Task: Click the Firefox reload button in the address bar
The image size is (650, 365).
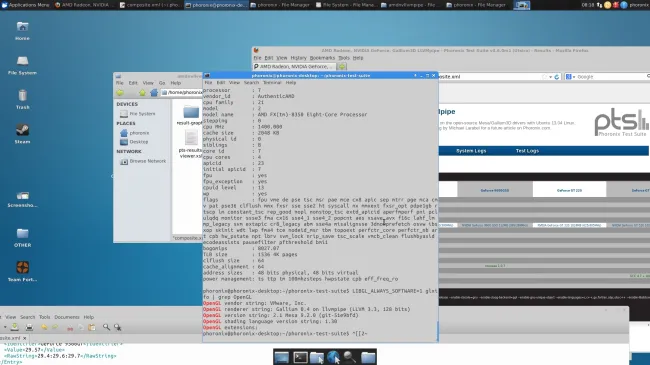Action: click(557, 77)
